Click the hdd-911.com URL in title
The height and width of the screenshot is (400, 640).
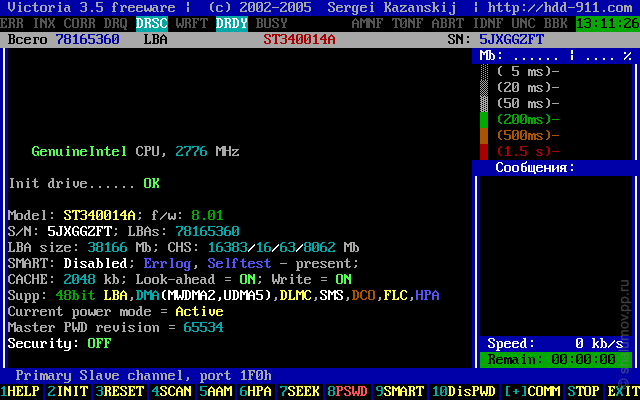click(x=560, y=7)
